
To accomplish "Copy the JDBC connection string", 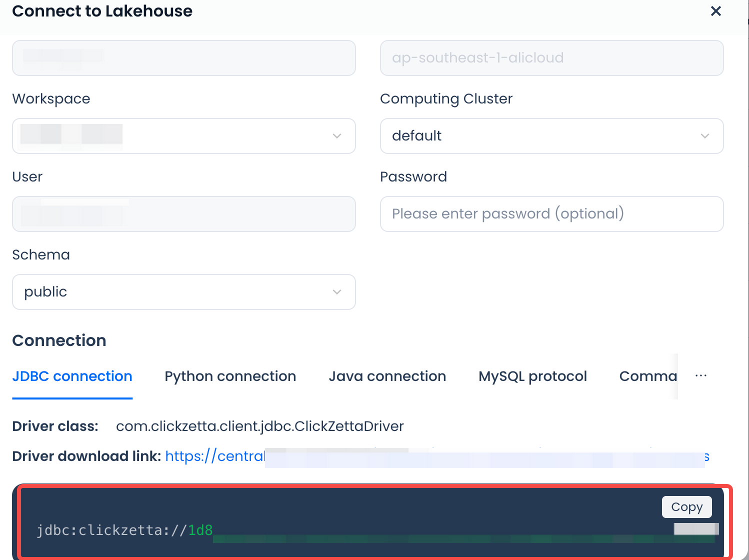I will (x=686, y=507).
